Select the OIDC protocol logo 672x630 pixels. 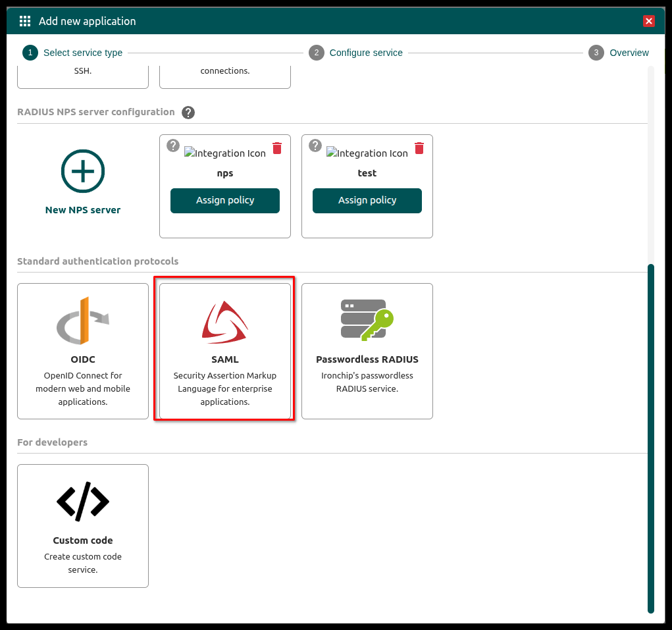83,321
